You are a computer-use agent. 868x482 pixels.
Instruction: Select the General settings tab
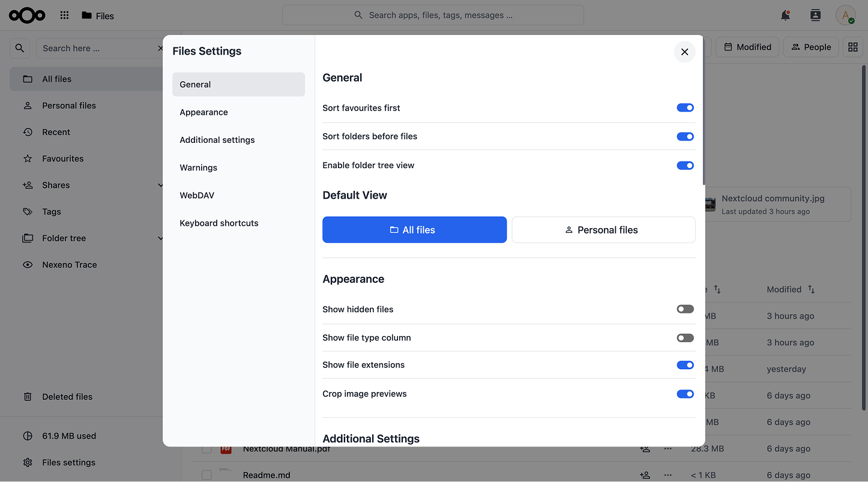click(238, 85)
